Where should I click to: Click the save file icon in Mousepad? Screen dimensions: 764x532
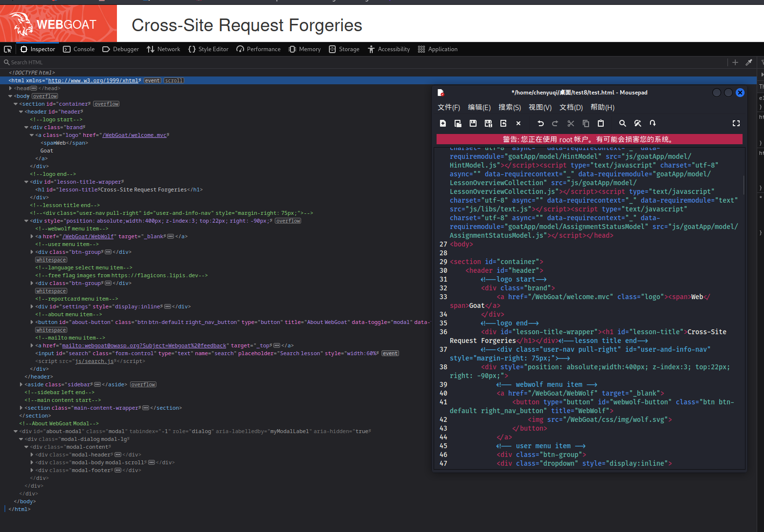(x=473, y=123)
